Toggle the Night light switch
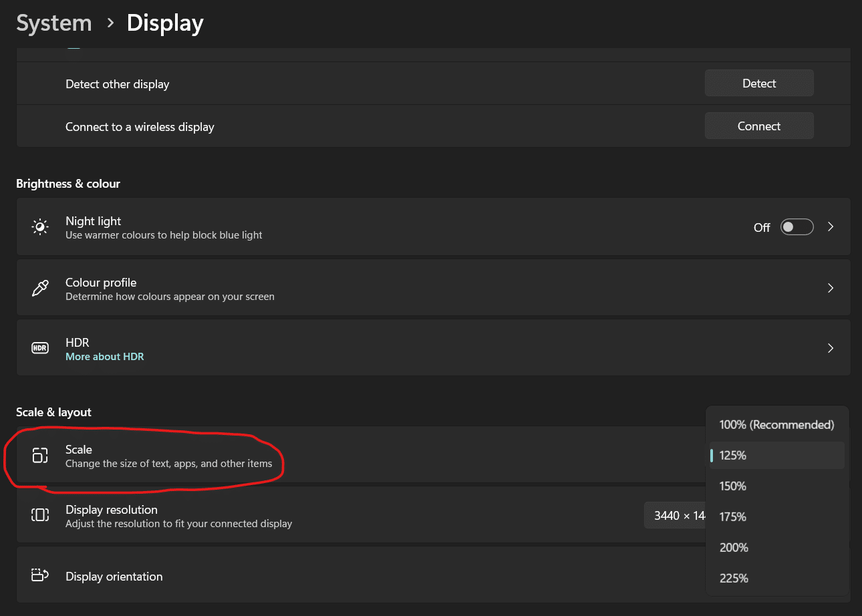 (797, 227)
